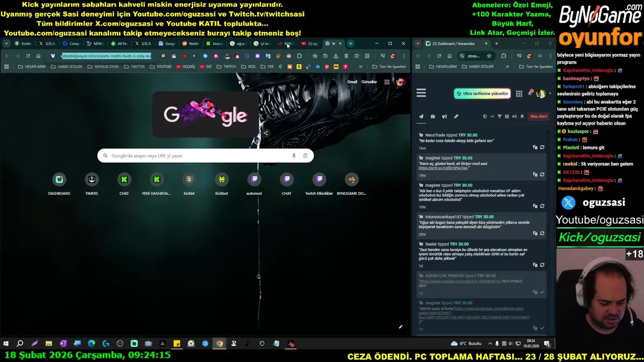The width and height of the screenshot is (644, 362).
Task: Expand the chevron next to shield icon
Action: [492, 117]
